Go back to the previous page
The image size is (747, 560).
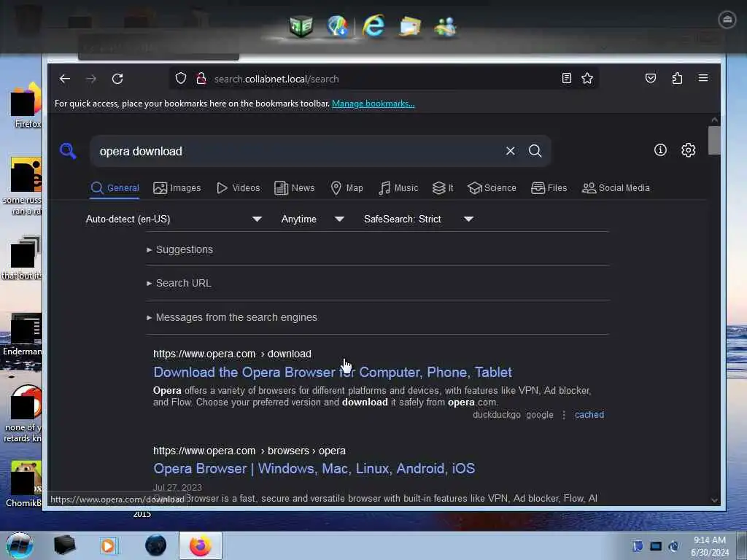point(65,79)
